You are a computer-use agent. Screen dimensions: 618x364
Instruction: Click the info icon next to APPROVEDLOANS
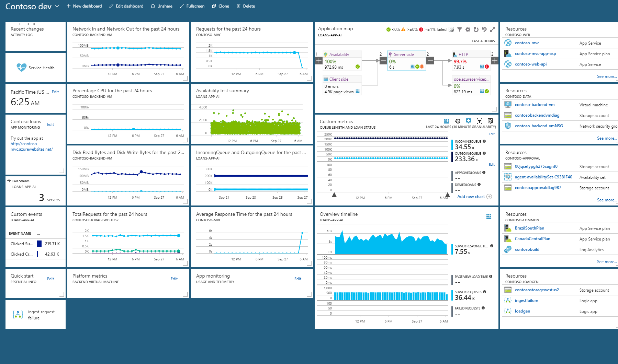[484, 172]
